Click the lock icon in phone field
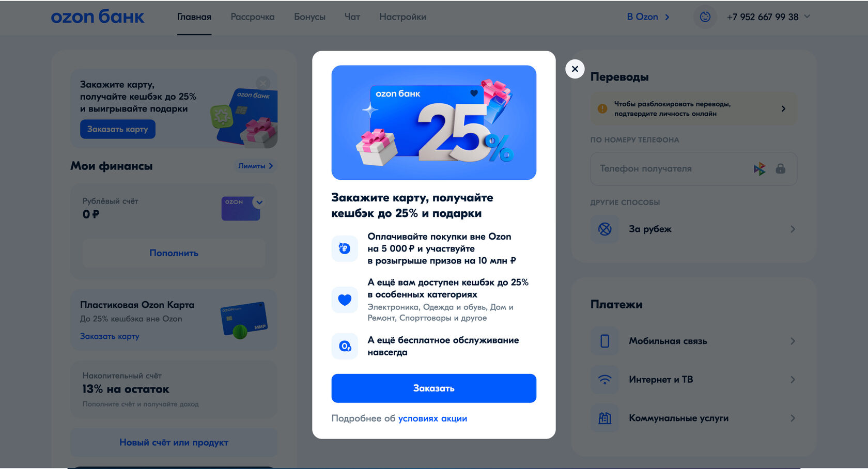 tap(781, 168)
